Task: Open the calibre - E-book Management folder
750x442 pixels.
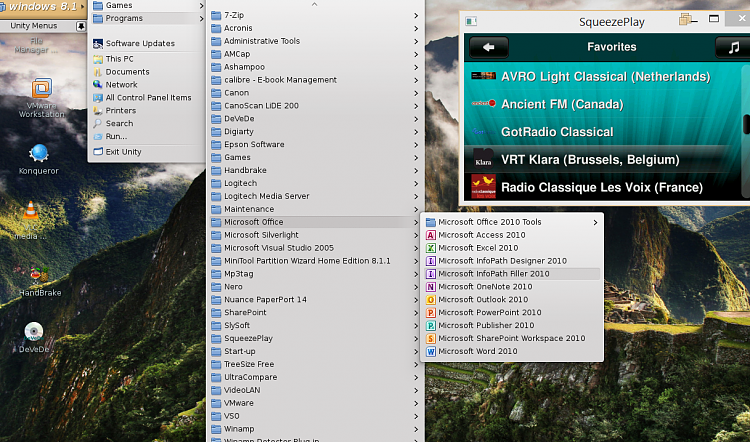Action: (315, 80)
